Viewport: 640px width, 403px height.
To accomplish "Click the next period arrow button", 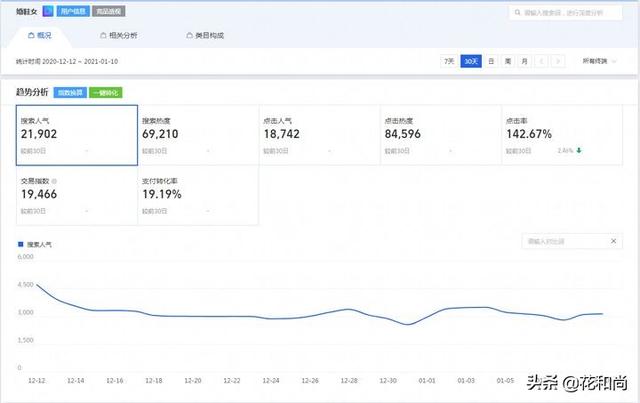I will pyautogui.click(x=558, y=62).
